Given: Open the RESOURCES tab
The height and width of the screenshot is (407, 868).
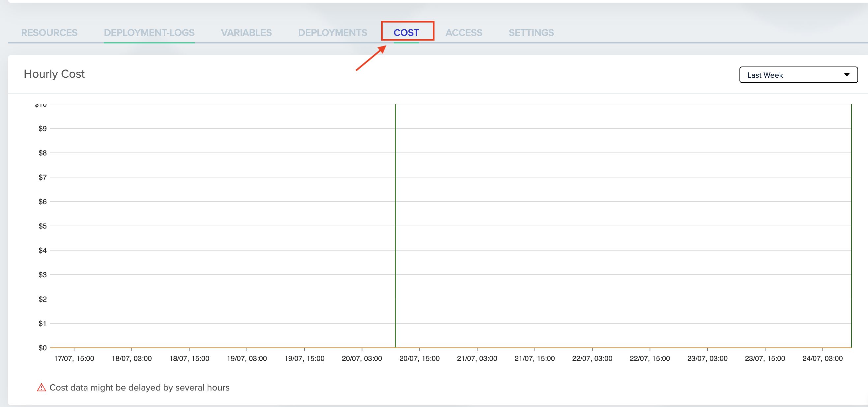Looking at the screenshot, I should [49, 33].
